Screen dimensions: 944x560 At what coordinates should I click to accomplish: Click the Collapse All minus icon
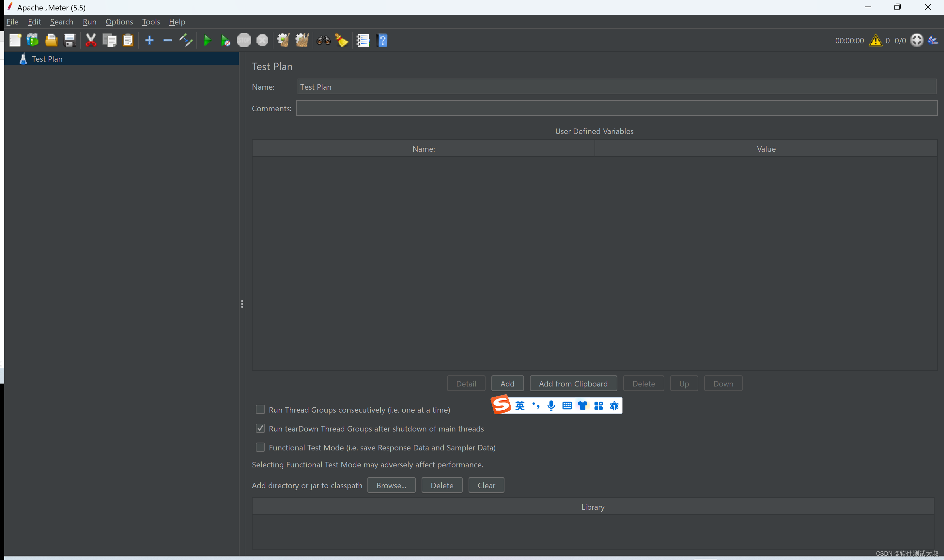pyautogui.click(x=168, y=40)
